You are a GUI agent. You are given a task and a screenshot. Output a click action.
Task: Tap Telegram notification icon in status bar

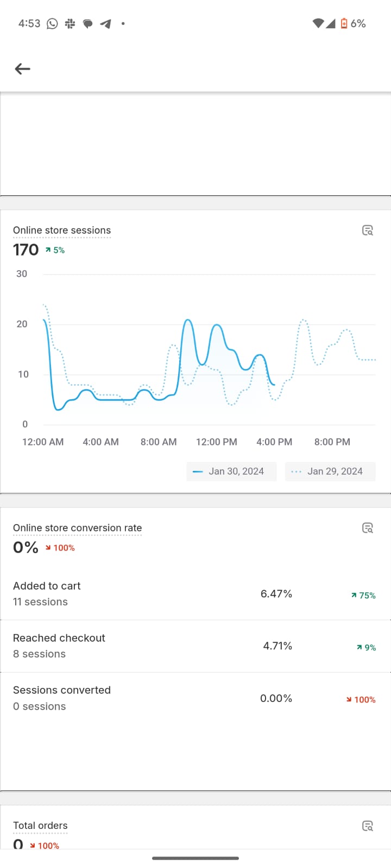pos(105,23)
